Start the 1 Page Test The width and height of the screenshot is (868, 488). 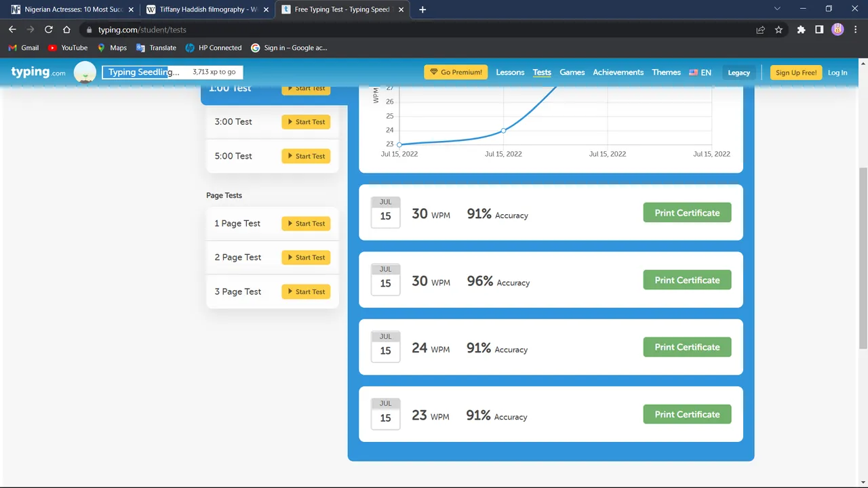pyautogui.click(x=306, y=224)
